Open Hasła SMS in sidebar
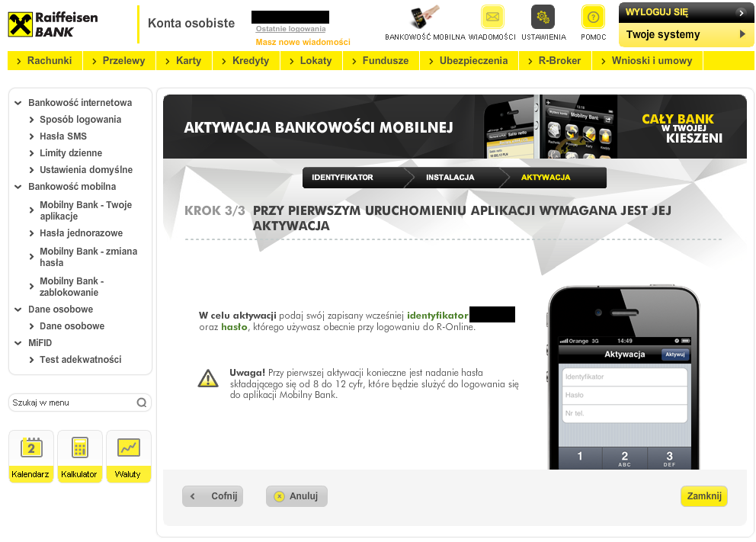Image resolution: width=756 pixels, height=542 pixels. coord(63,136)
